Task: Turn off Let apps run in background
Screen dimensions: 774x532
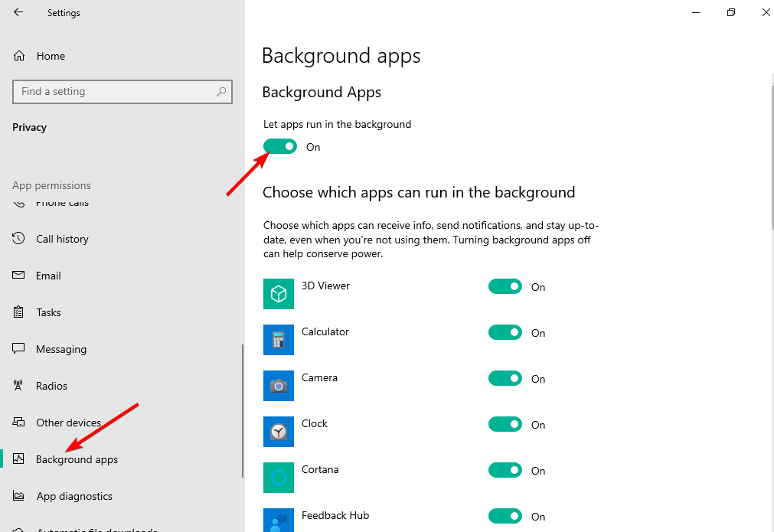Action: click(x=279, y=146)
